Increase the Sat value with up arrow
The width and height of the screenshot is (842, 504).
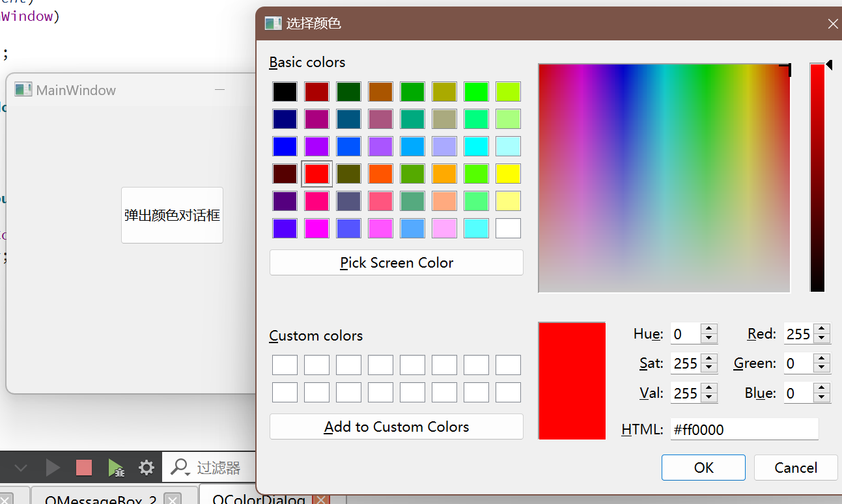(709, 359)
